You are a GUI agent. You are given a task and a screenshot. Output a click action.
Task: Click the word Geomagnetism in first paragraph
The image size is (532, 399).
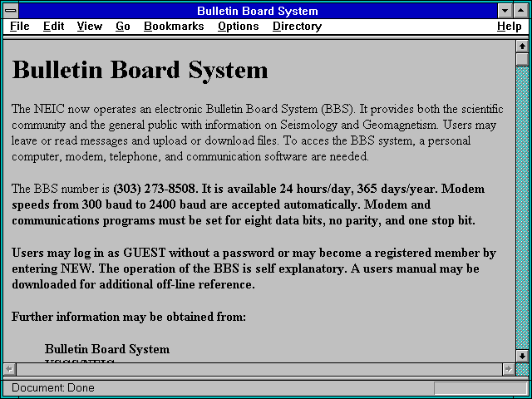pos(400,126)
